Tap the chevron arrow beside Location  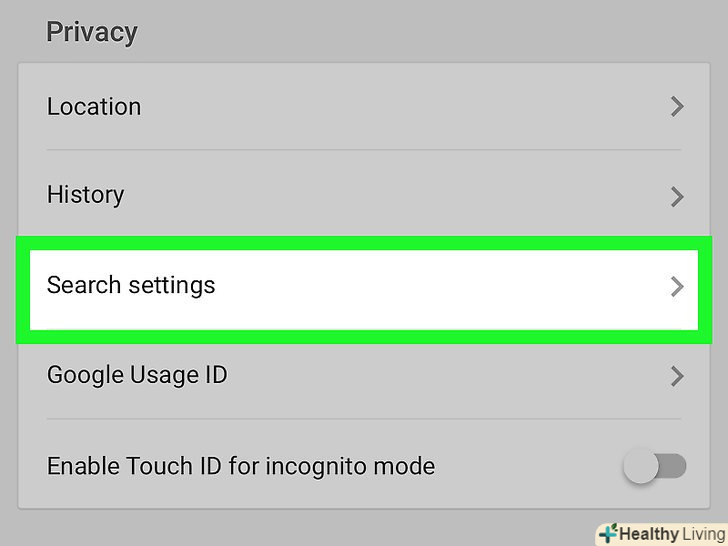[677, 106]
